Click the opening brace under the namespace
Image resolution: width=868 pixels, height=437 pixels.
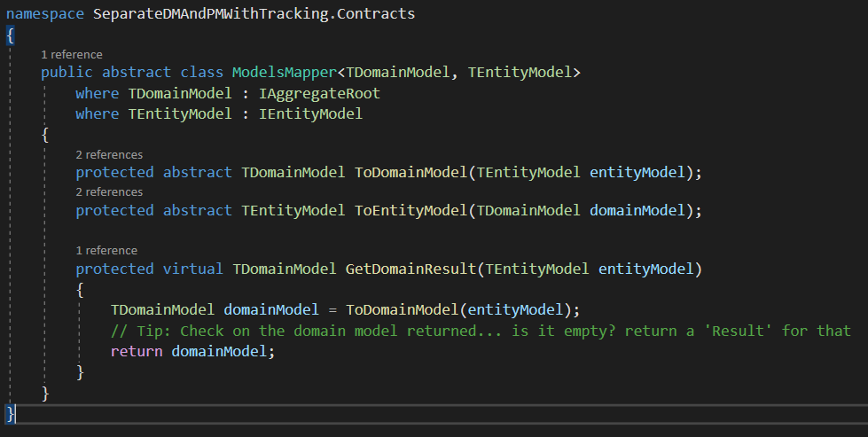10,35
